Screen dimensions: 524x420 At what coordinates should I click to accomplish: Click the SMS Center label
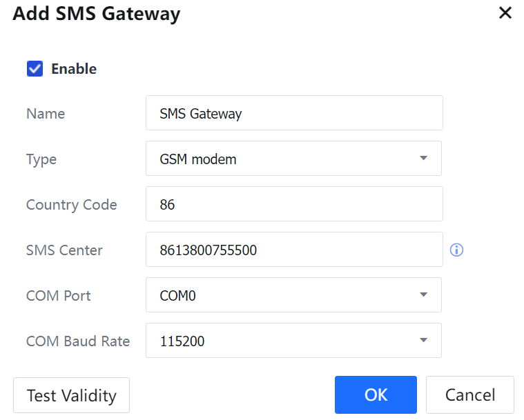tap(64, 250)
